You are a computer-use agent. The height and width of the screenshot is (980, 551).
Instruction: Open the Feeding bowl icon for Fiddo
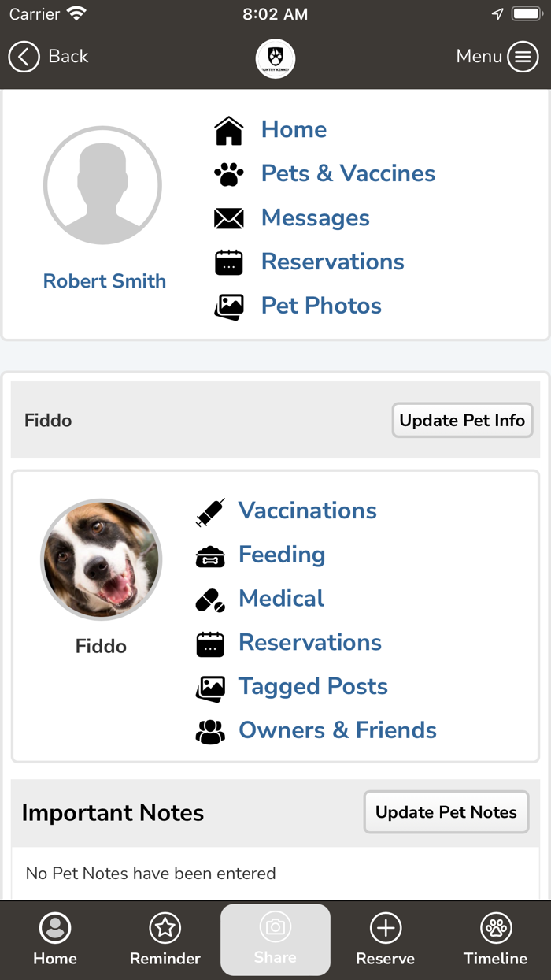coord(210,556)
